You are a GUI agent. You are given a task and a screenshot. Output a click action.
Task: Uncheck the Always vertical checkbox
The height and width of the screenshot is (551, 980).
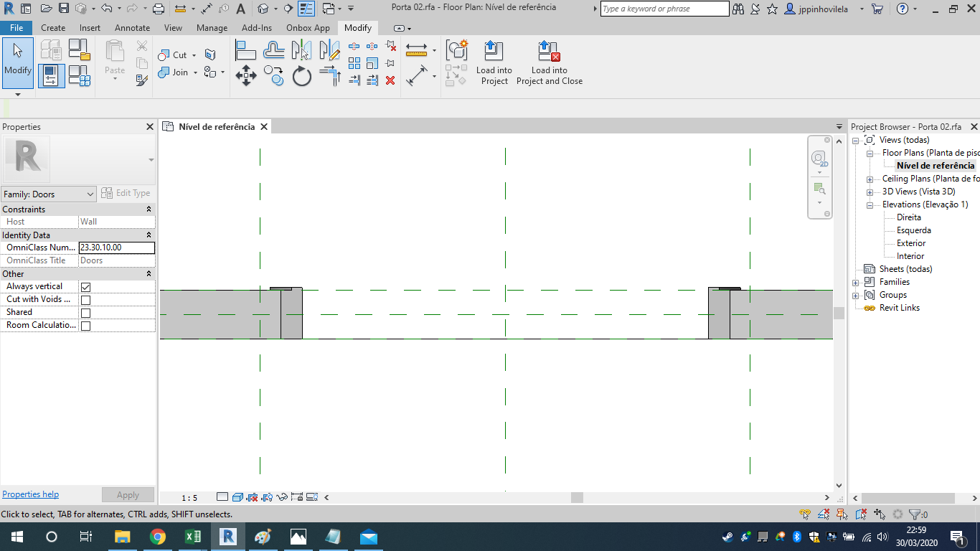[x=87, y=286]
